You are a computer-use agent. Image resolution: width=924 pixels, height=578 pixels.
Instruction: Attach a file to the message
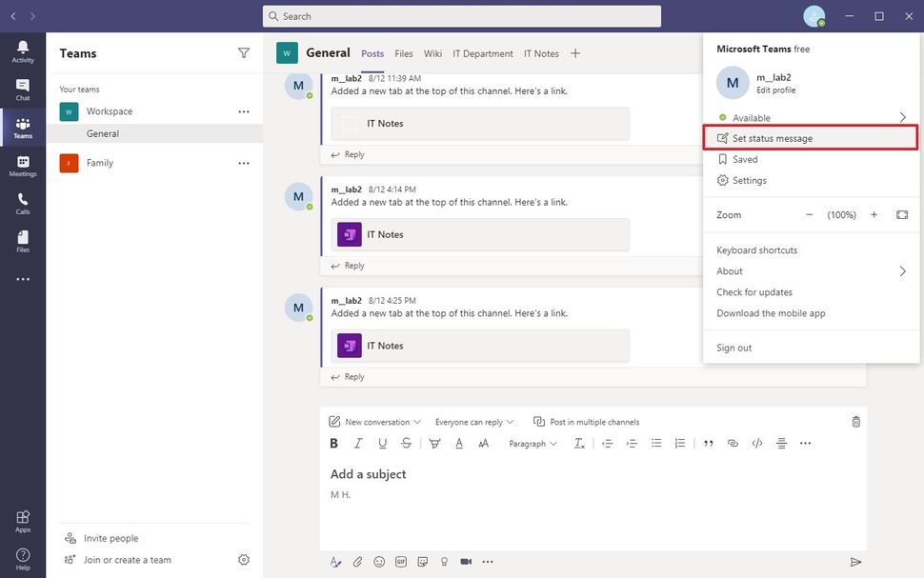point(357,562)
